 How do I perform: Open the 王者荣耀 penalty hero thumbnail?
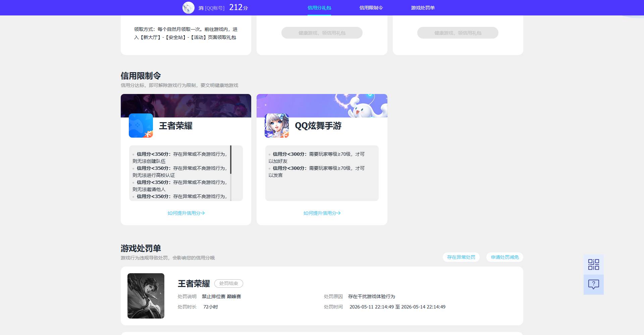146,296
